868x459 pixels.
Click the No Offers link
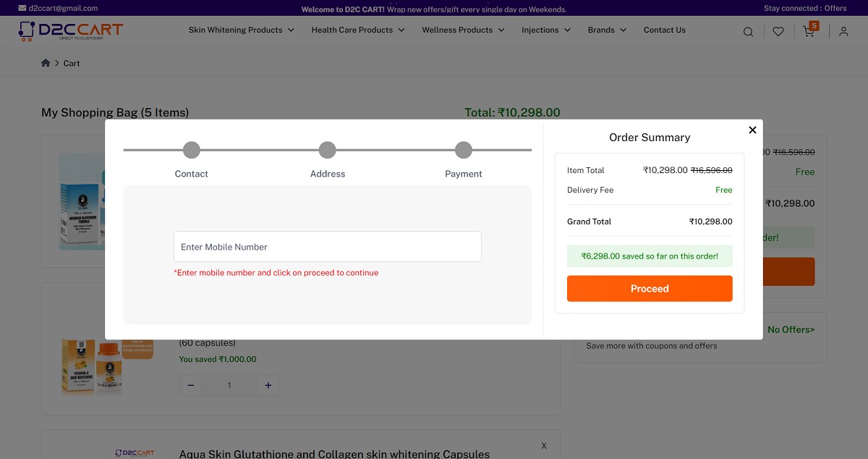click(x=791, y=329)
